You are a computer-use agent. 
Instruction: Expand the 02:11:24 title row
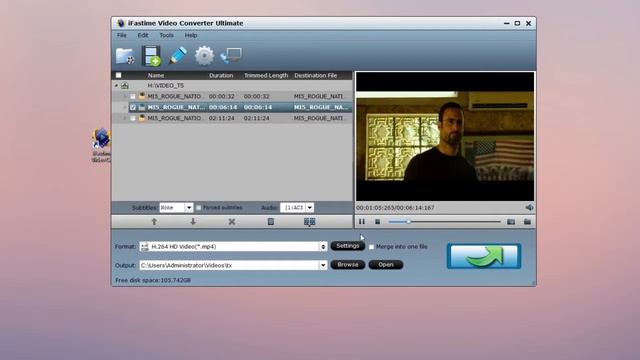125,118
